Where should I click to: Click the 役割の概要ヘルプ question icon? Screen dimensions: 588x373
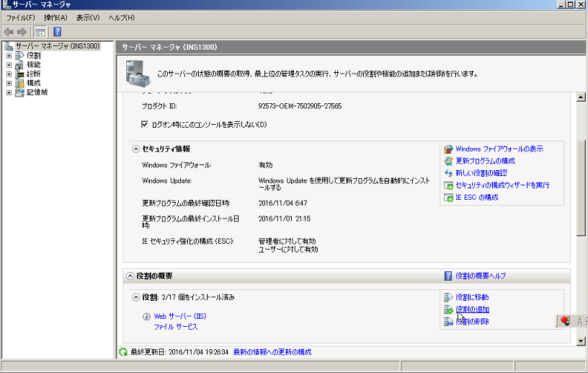pos(448,276)
